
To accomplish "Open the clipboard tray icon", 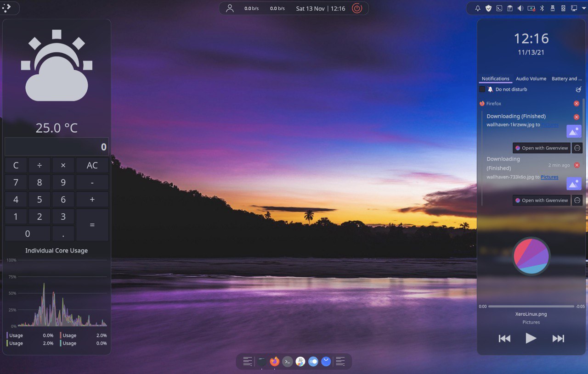I will coord(510,8).
